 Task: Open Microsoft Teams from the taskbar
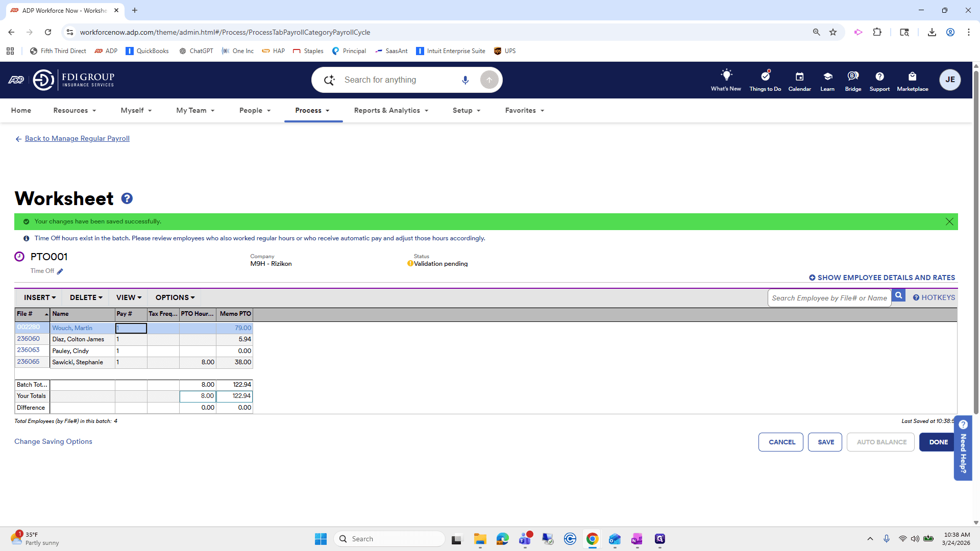[525, 539]
